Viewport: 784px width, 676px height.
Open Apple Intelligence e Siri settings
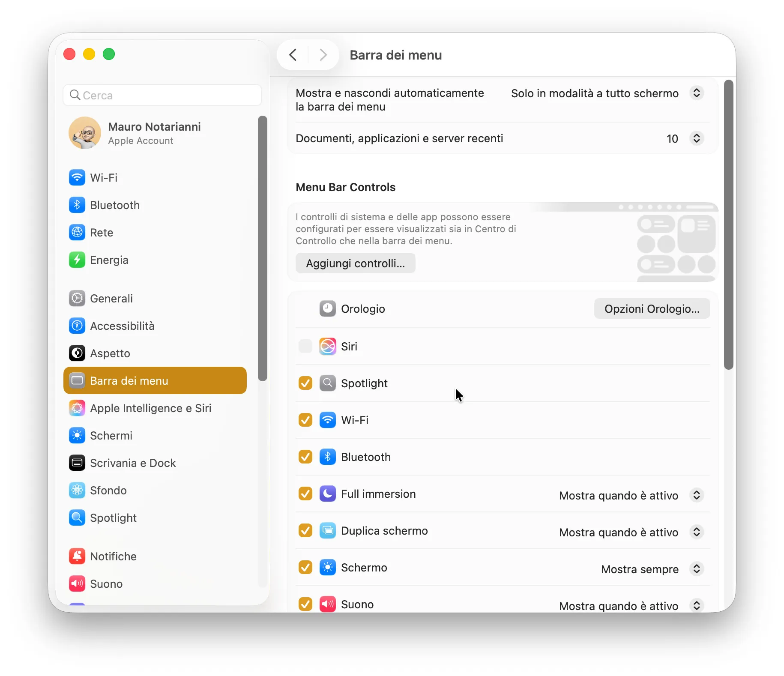[x=77, y=408]
